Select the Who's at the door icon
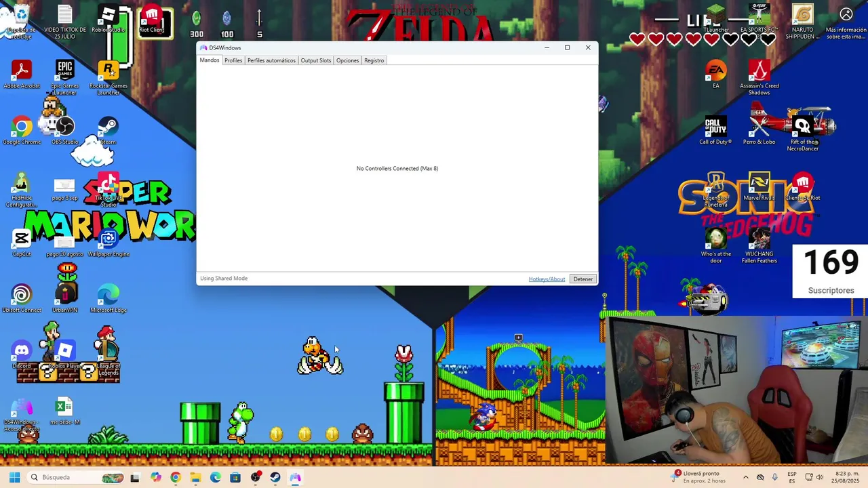The height and width of the screenshot is (488, 868). coord(716,245)
